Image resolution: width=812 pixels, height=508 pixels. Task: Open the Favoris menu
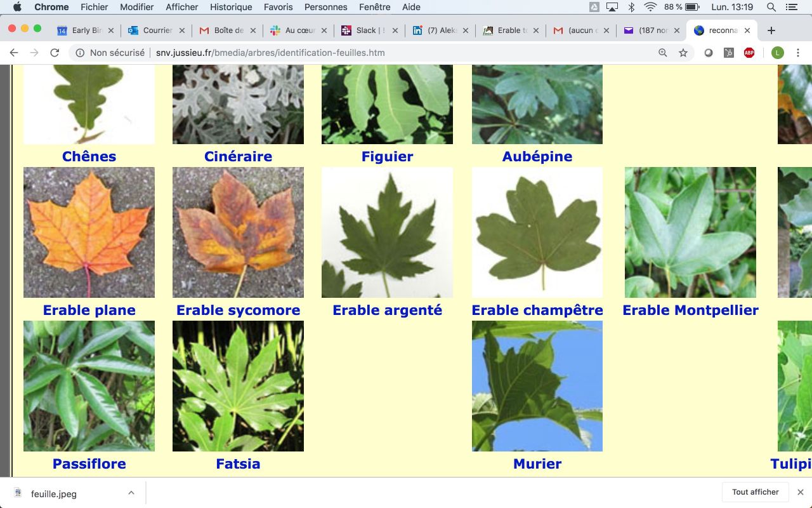click(x=278, y=7)
